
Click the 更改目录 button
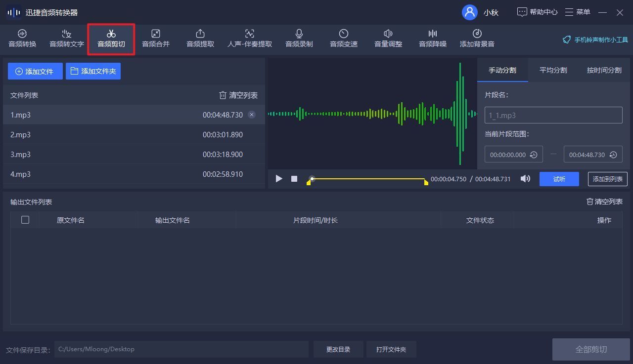[x=338, y=349]
